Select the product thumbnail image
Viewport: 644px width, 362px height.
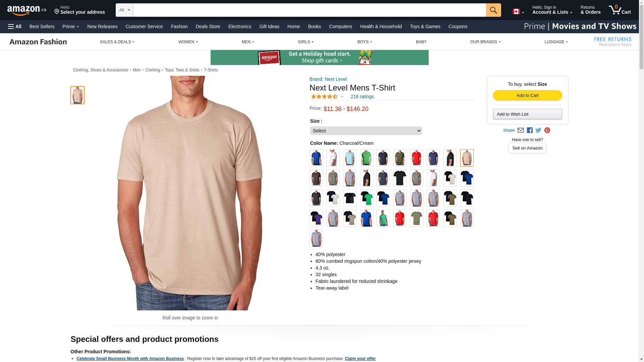[77, 95]
